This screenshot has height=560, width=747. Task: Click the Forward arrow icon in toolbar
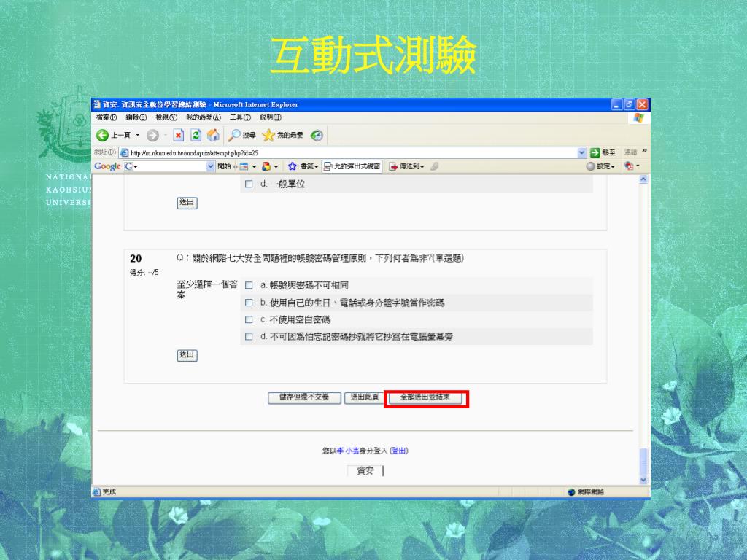coord(152,135)
